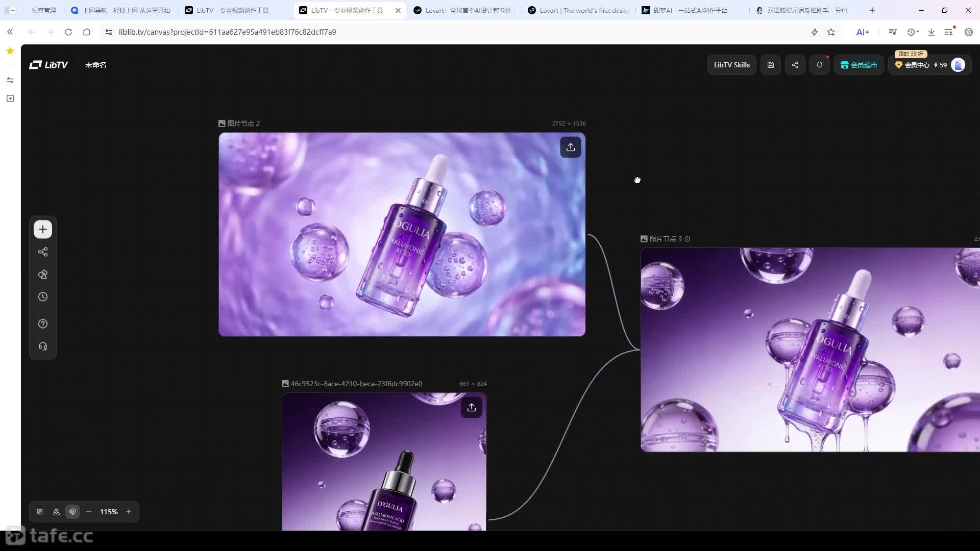980x551 pixels.
Task: Open the history clock in left toolbar
Action: coord(43,297)
